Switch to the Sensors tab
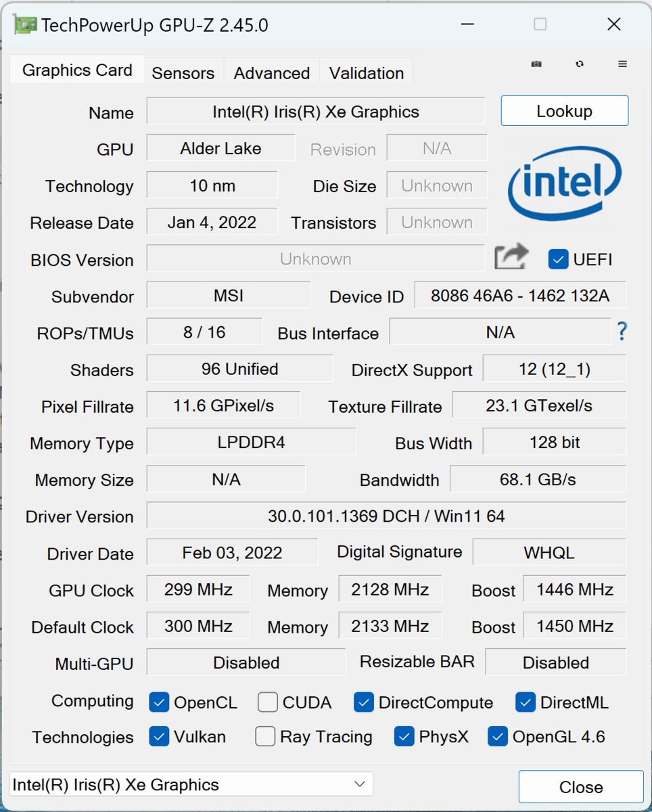The width and height of the screenshot is (652, 812). click(x=183, y=73)
